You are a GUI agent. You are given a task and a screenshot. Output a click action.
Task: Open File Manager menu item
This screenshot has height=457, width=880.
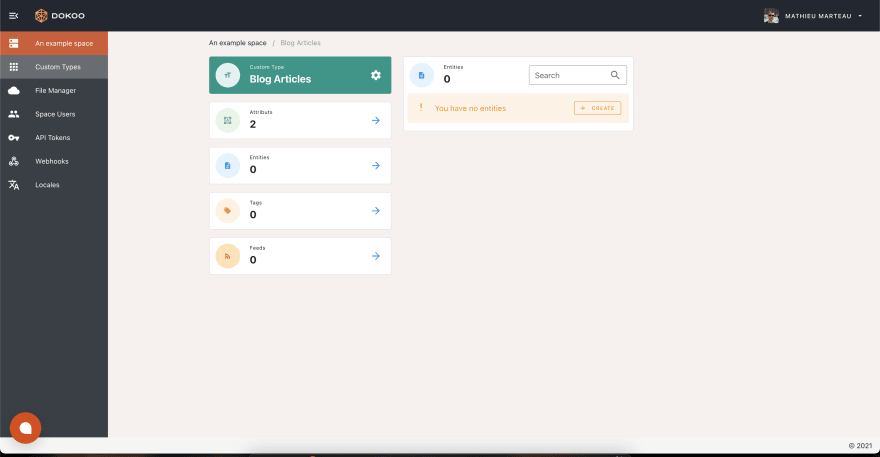(x=54, y=90)
